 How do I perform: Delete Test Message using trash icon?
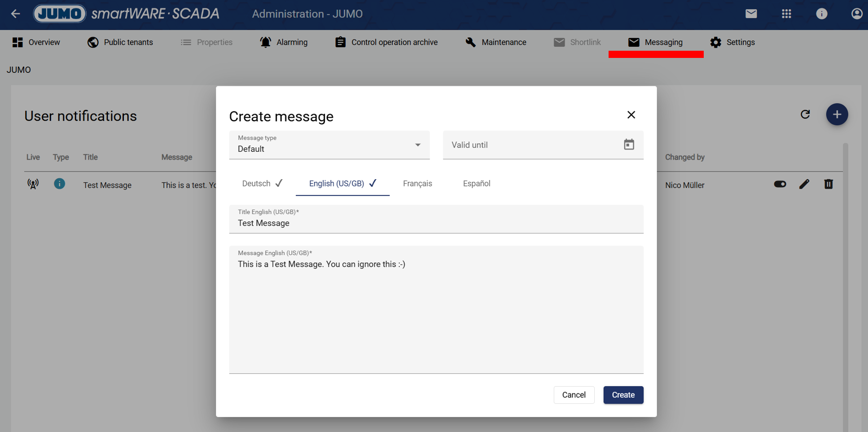(828, 184)
